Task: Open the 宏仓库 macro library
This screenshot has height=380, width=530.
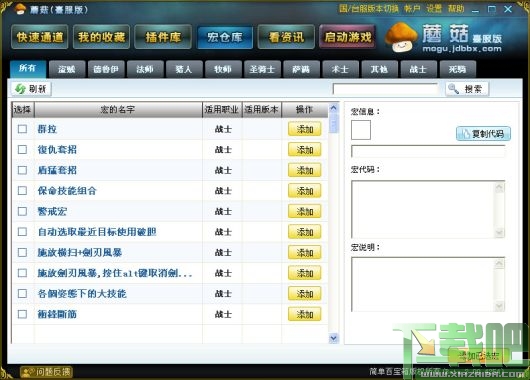Action: click(225, 37)
